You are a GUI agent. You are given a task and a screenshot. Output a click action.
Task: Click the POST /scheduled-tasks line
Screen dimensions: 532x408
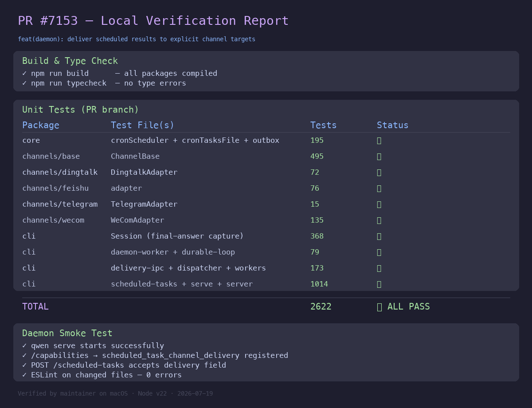click(124, 365)
